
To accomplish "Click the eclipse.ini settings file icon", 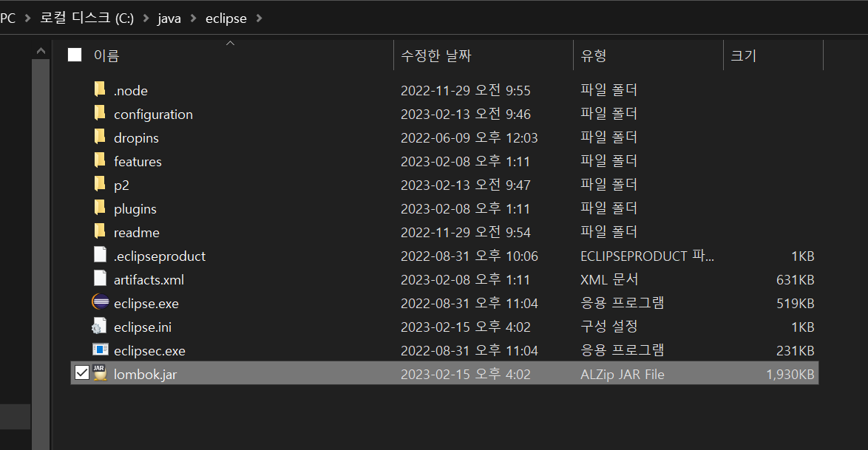I will 100,326.
